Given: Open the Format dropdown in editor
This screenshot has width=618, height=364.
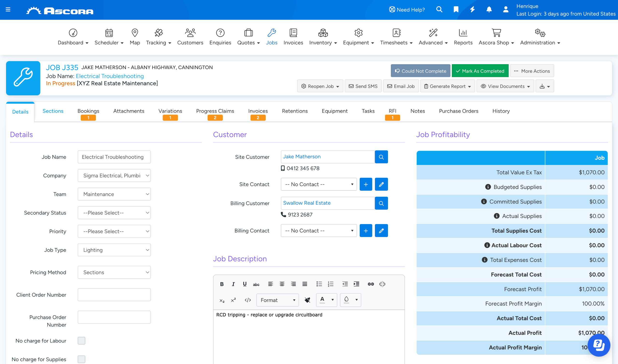Looking at the screenshot, I should click(277, 300).
